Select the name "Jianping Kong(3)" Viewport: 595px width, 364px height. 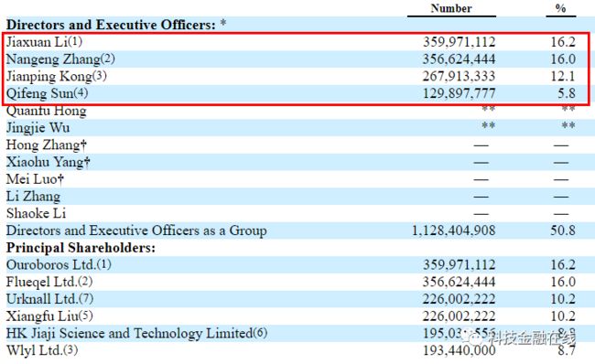[56, 76]
